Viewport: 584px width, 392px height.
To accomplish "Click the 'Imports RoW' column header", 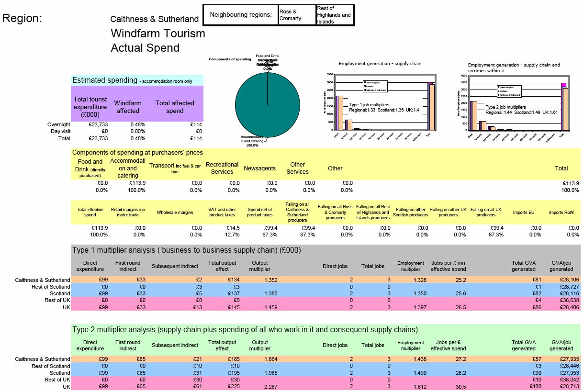I will [x=561, y=213].
